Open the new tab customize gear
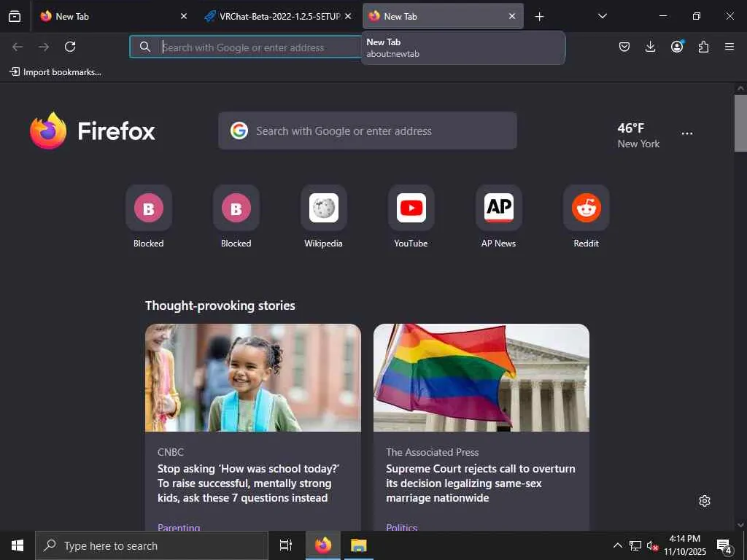747x560 pixels. (x=705, y=501)
